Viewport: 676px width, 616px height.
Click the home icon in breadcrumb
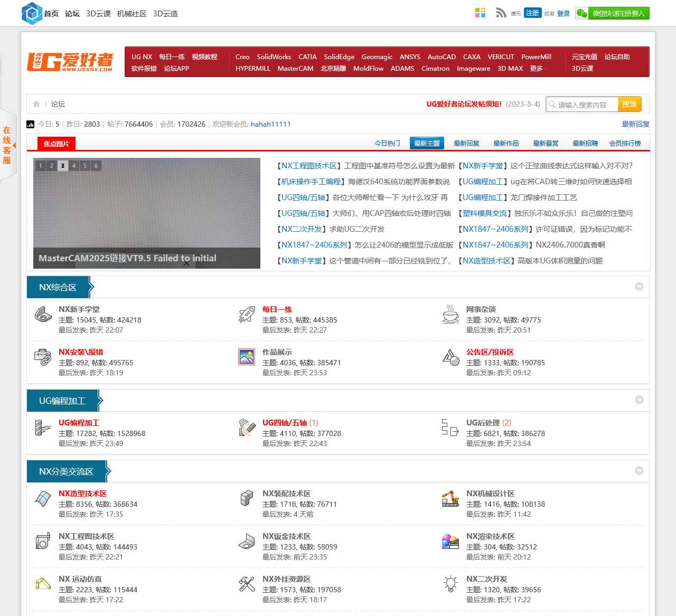click(x=36, y=104)
